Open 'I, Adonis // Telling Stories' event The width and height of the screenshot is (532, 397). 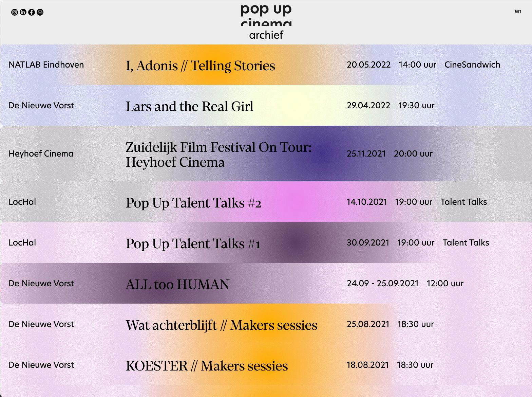tap(200, 66)
